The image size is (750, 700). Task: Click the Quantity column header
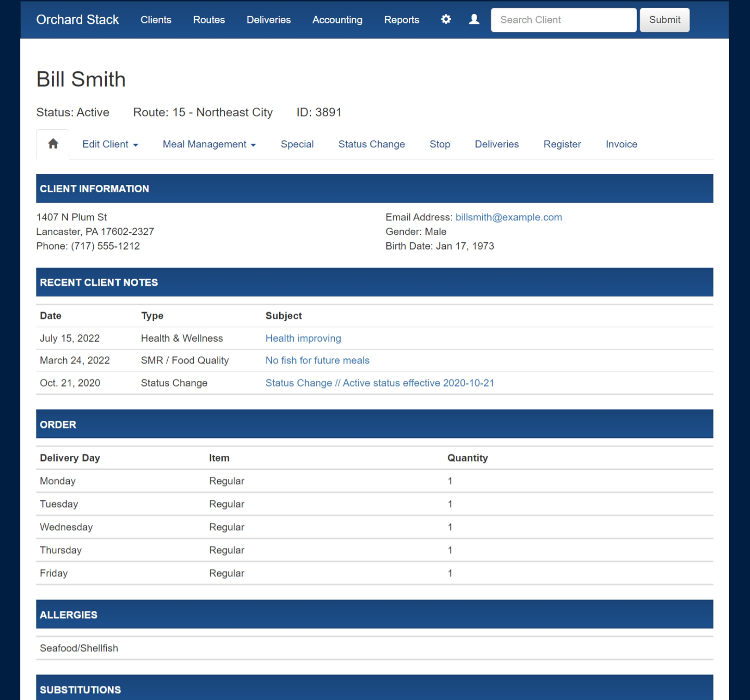pos(468,458)
